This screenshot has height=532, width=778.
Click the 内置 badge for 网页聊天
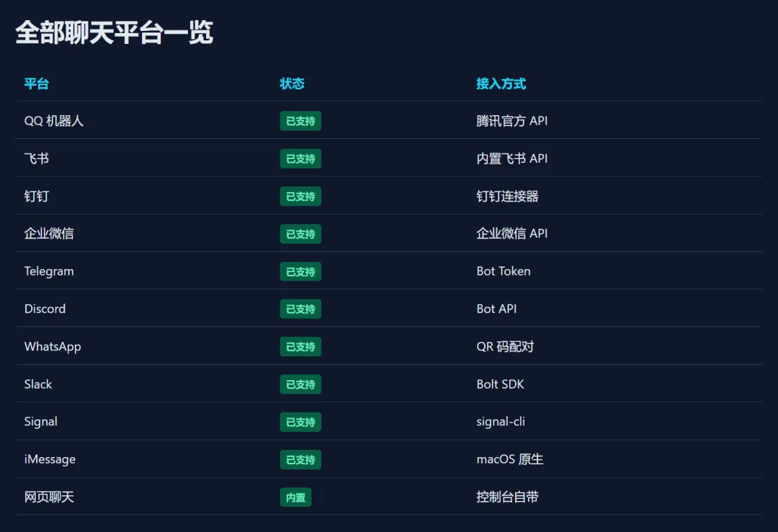tap(296, 497)
